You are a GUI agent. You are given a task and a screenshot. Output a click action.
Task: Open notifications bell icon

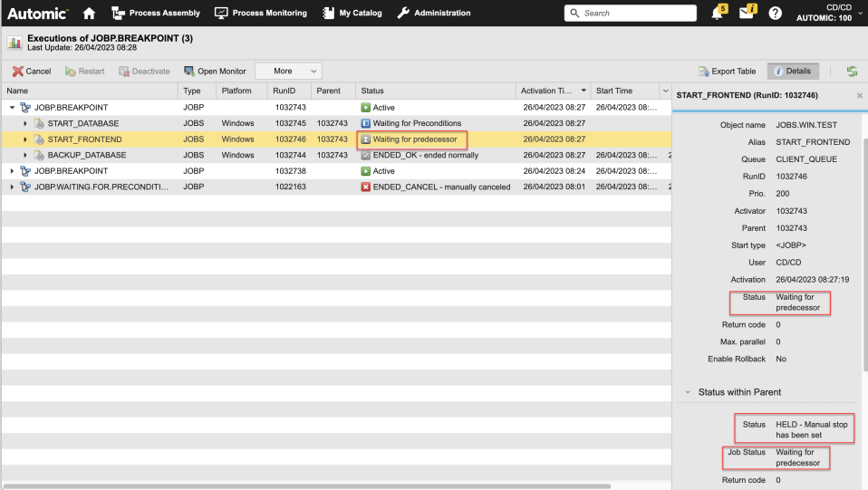718,12
